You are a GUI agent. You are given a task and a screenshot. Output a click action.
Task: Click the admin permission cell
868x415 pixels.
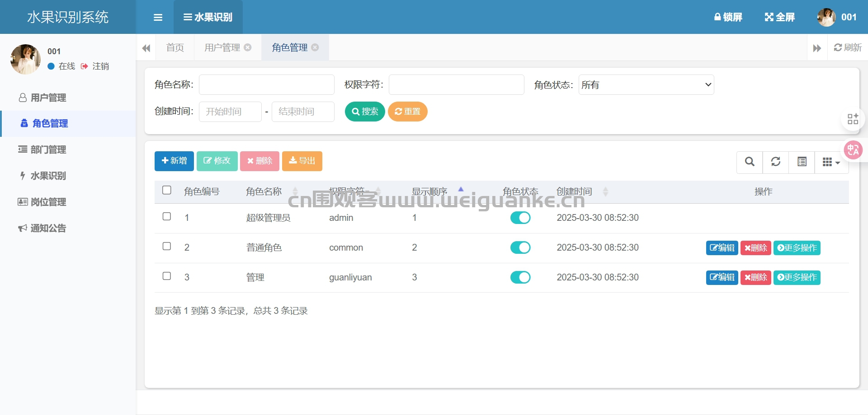(341, 218)
